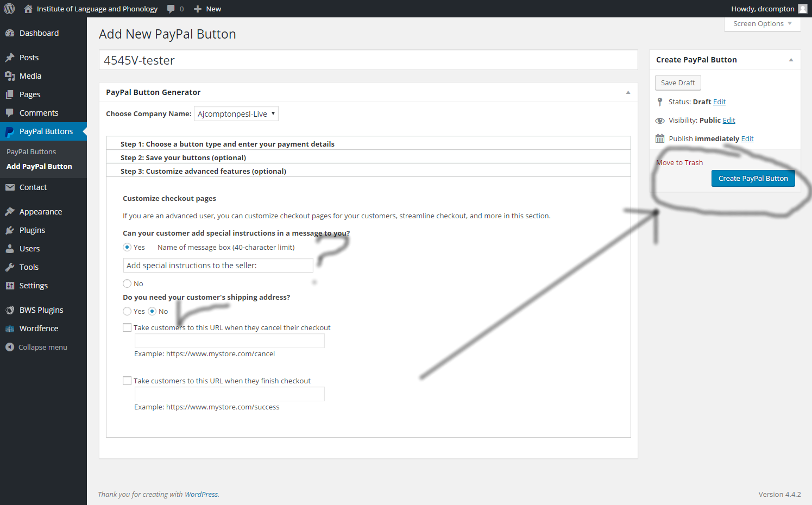Open Institute of Language and Phonology site
812x505 pixels.
point(97,9)
